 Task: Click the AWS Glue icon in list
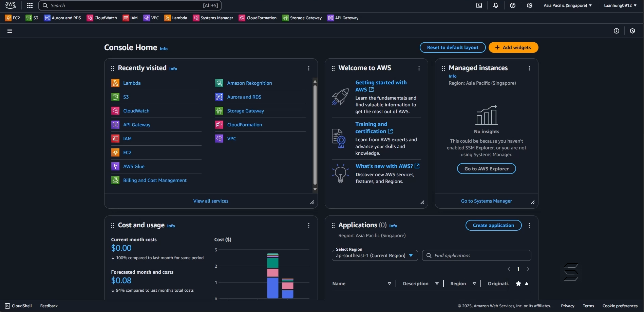click(x=115, y=166)
